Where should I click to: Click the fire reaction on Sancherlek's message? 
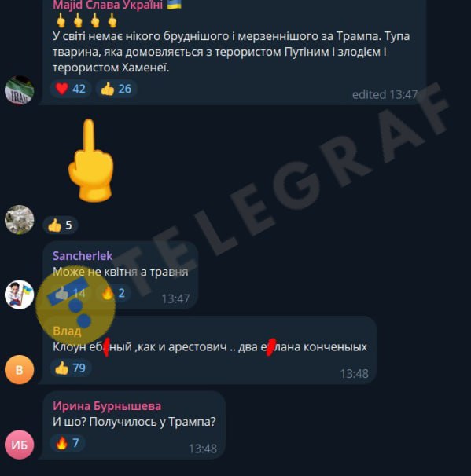pyautogui.click(x=113, y=293)
